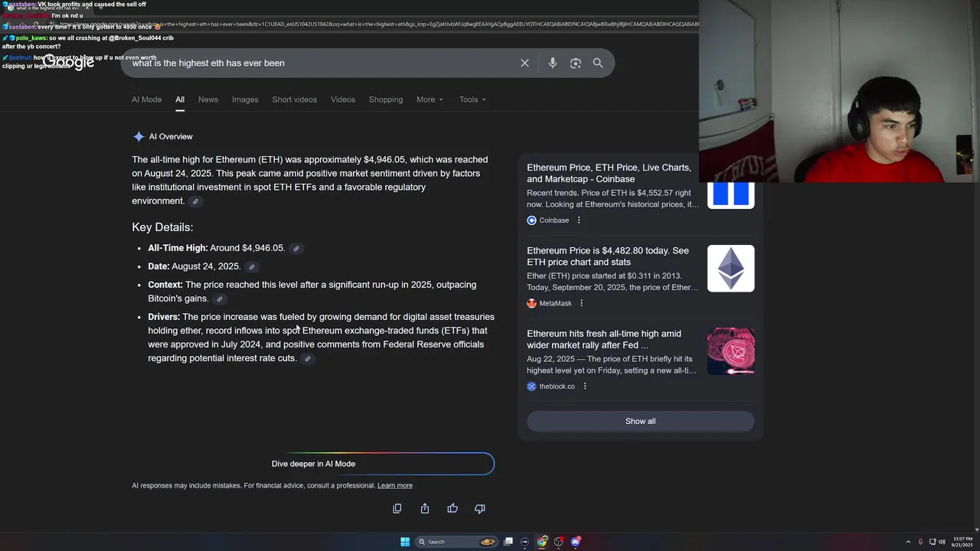Give thumbs up to AI overview
Screen dimensions: 980x551
(x=452, y=508)
